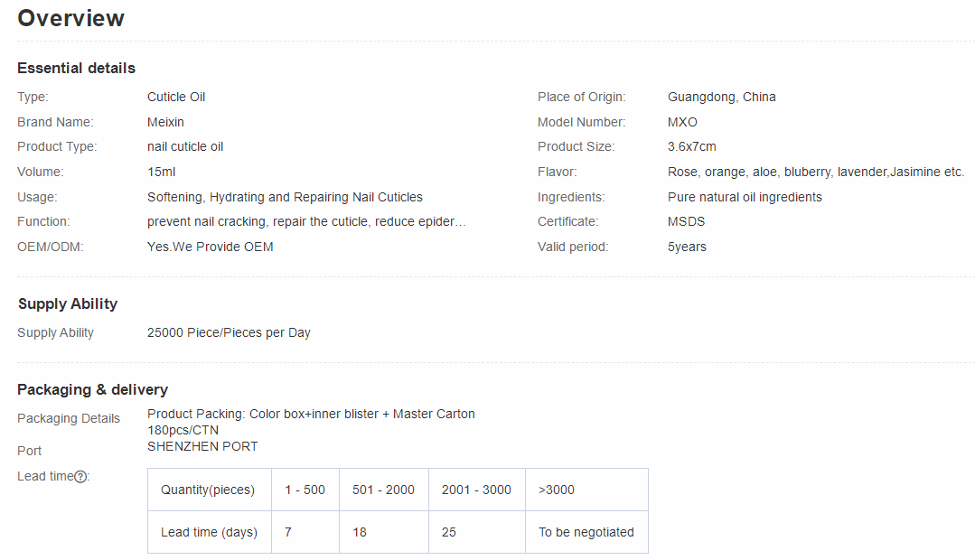Click the Overview heading

71,18
